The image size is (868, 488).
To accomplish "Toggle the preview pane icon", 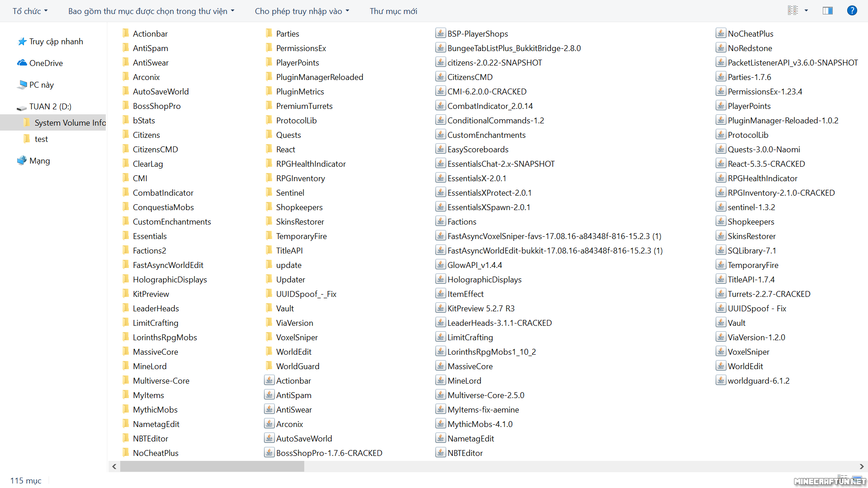I will click(828, 11).
